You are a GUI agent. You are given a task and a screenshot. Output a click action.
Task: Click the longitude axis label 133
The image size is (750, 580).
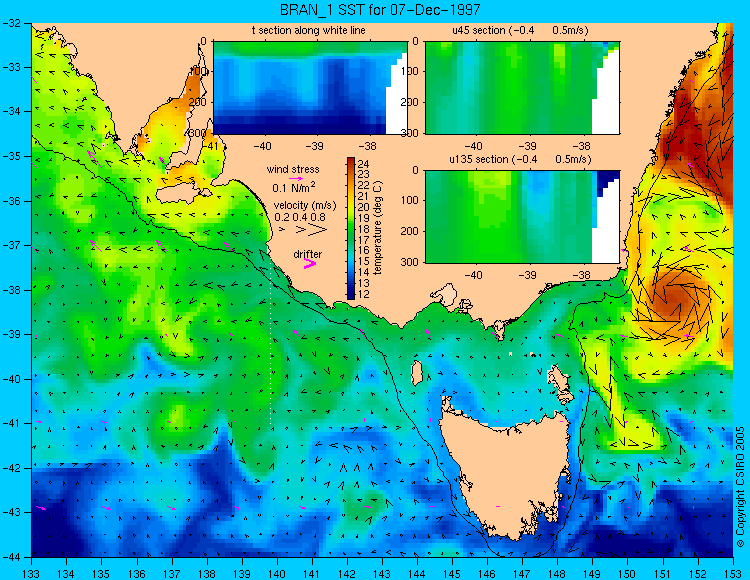(x=31, y=574)
